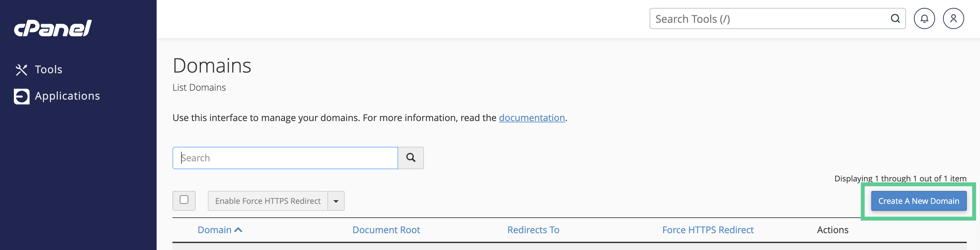Select the Tools wrench icon in sidebar
Image resolution: width=980 pixels, height=250 pixels.
click(22, 70)
